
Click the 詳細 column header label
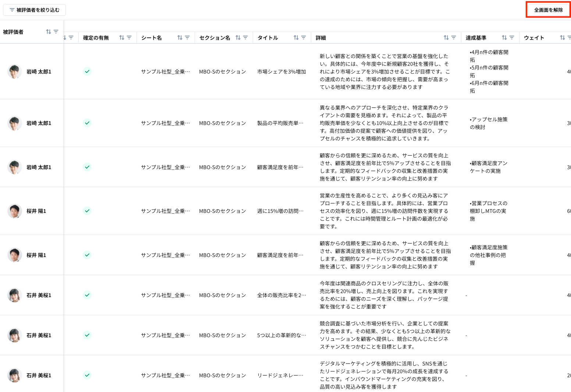coord(321,38)
